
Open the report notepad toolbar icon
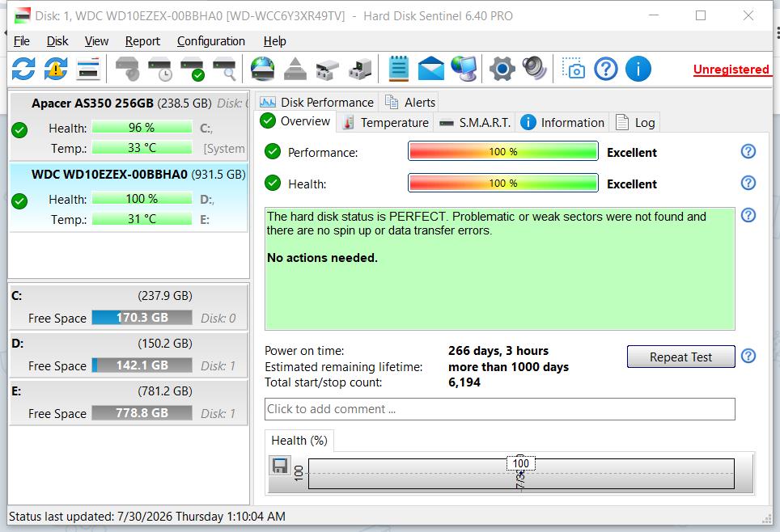[398, 69]
